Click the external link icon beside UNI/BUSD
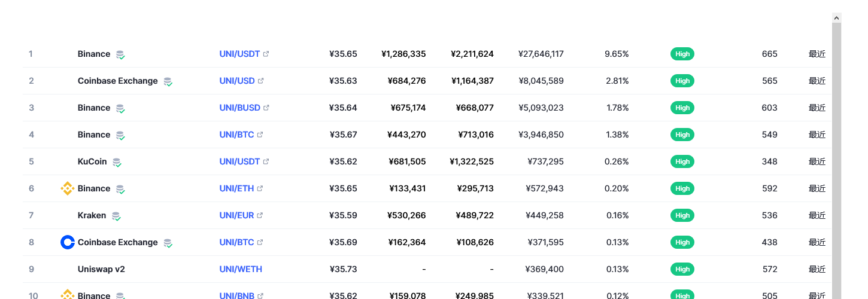Screen dimensions: 868x299 pyautogui.click(x=266, y=108)
